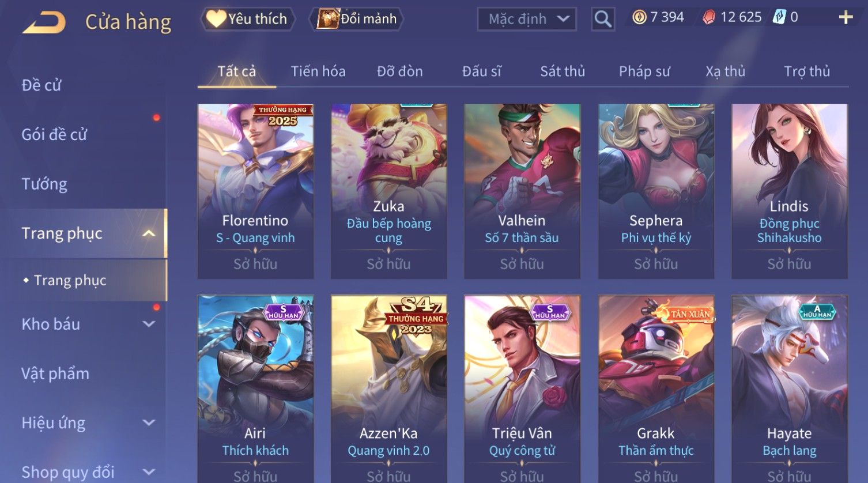Select the Tiến hóa tab
Image resolution: width=868 pixels, height=483 pixels.
click(318, 71)
